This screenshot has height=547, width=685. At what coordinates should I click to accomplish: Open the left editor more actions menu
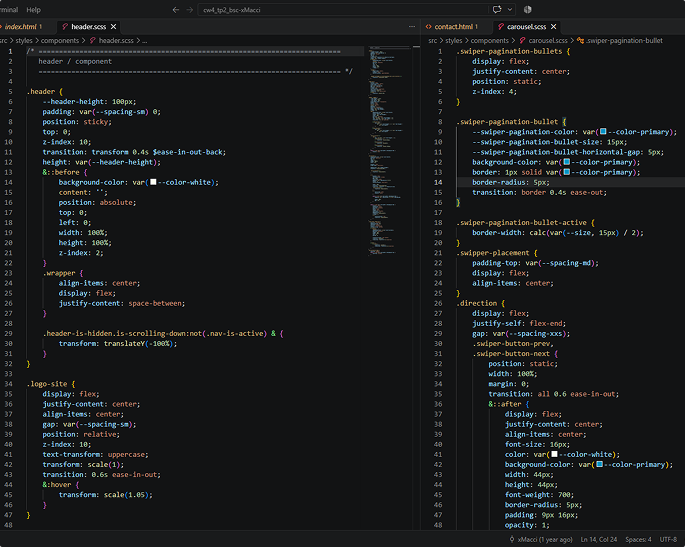tap(412, 27)
